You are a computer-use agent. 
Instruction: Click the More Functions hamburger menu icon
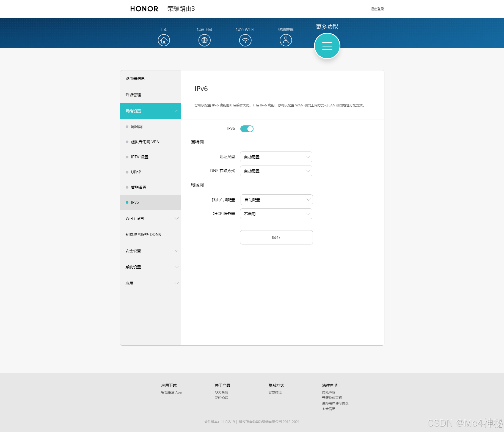[327, 46]
